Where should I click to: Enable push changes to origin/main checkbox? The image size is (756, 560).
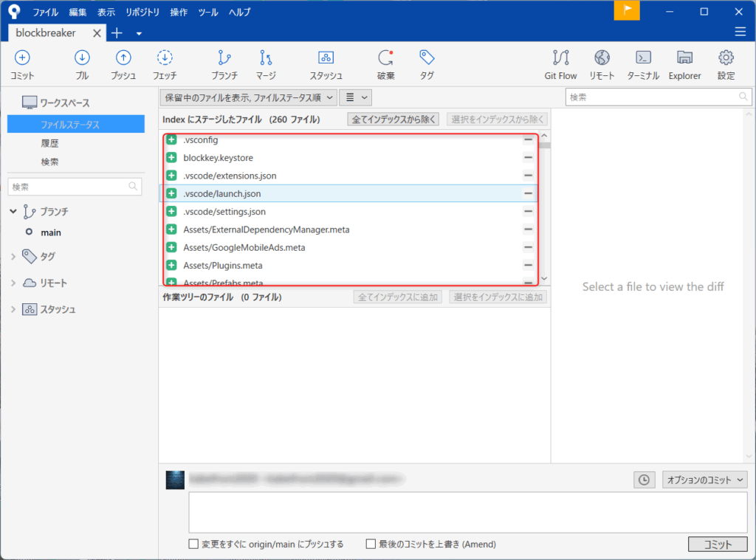coord(194,545)
